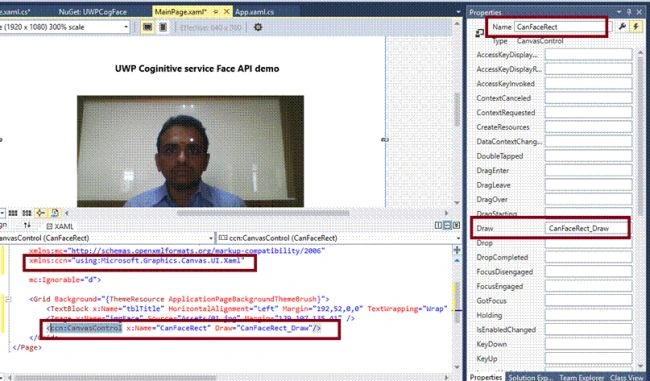Image resolution: width=650 pixels, height=381 pixels.
Task: Switch to Solution Explorer bottom tab
Action: coord(530,377)
